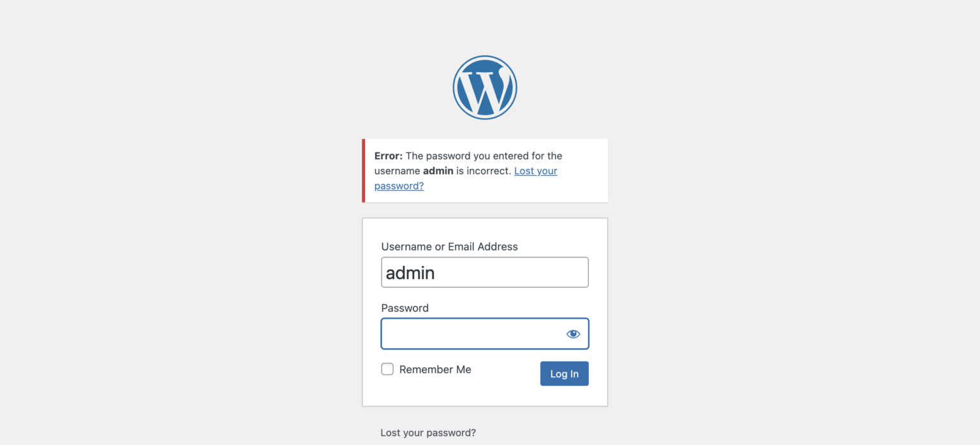Open the WordPress home via the logo

[x=484, y=87]
